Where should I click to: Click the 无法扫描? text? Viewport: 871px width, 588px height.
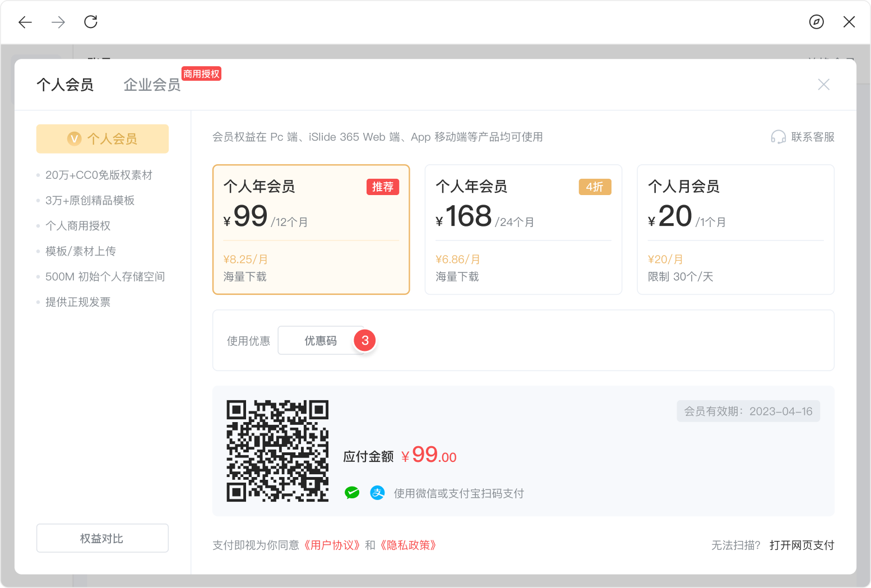pos(736,545)
